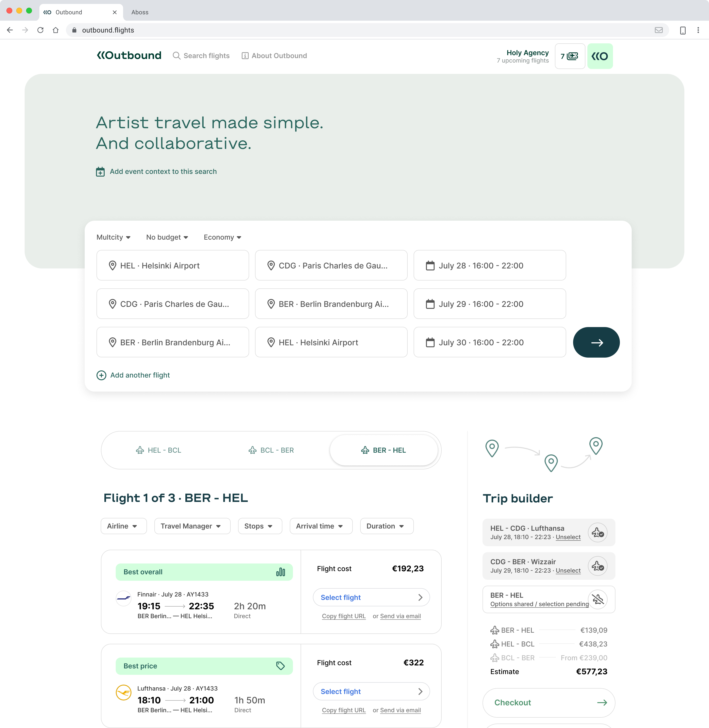Edit second flight origin CDG Paris field

173,304
